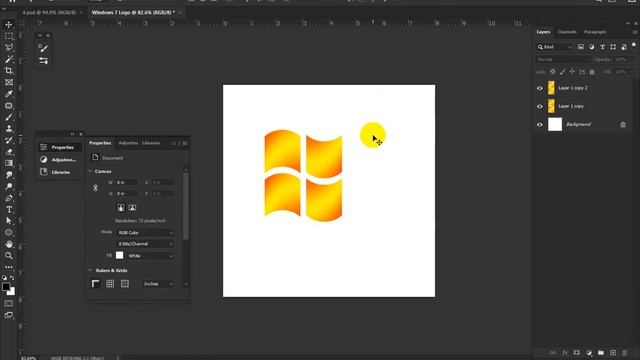Screen dimensions: 640x360
Task: Select the Brush tool
Action: tap(9, 117)
